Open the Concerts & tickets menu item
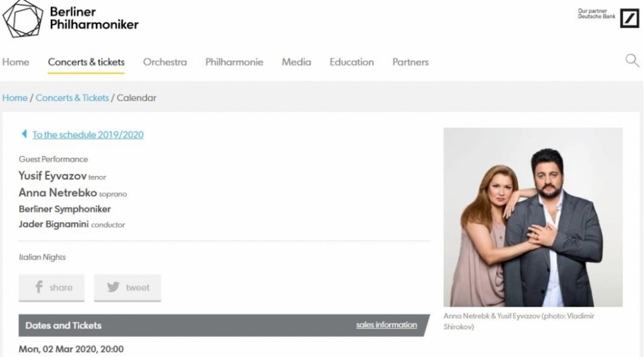Viewport: 644px width, 357px height. coord(87,62)
